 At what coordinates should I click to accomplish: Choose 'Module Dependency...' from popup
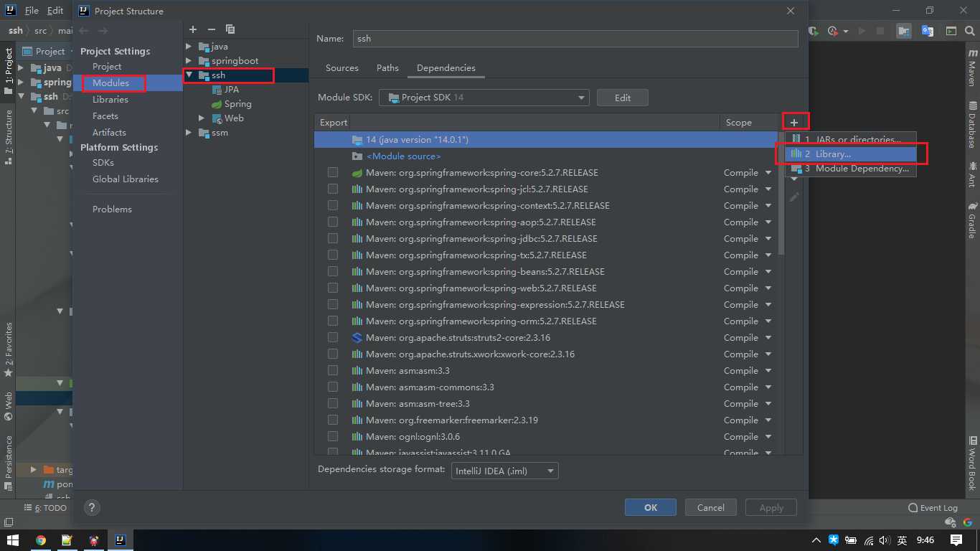[851, 169]
